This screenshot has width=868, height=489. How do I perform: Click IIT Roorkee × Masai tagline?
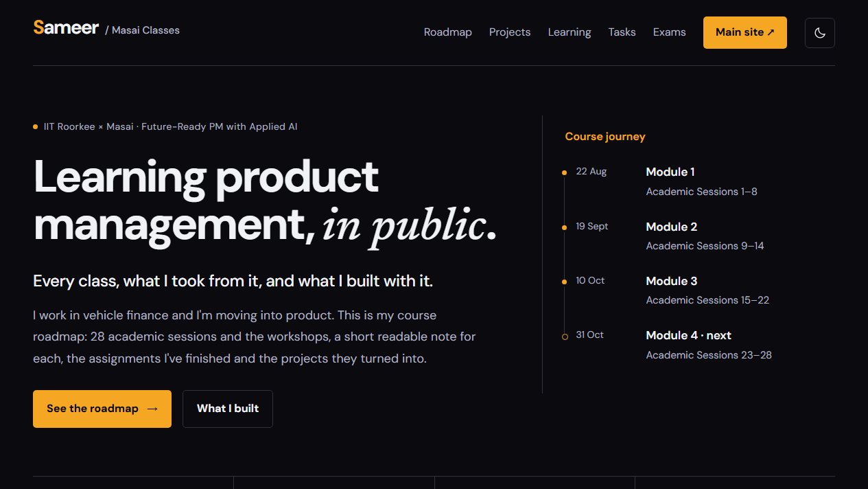(x=170, y=126)
